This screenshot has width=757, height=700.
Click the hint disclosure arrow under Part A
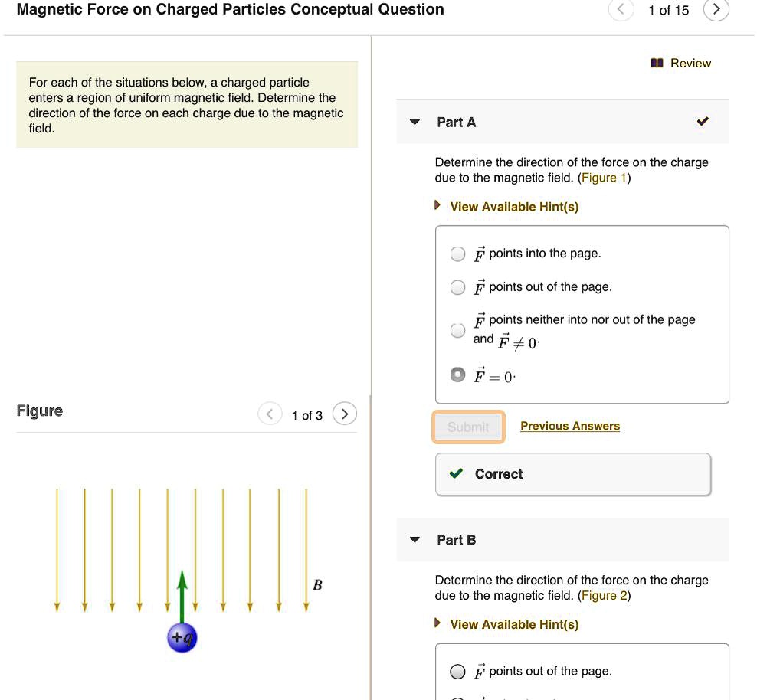(x=437, y=206)
